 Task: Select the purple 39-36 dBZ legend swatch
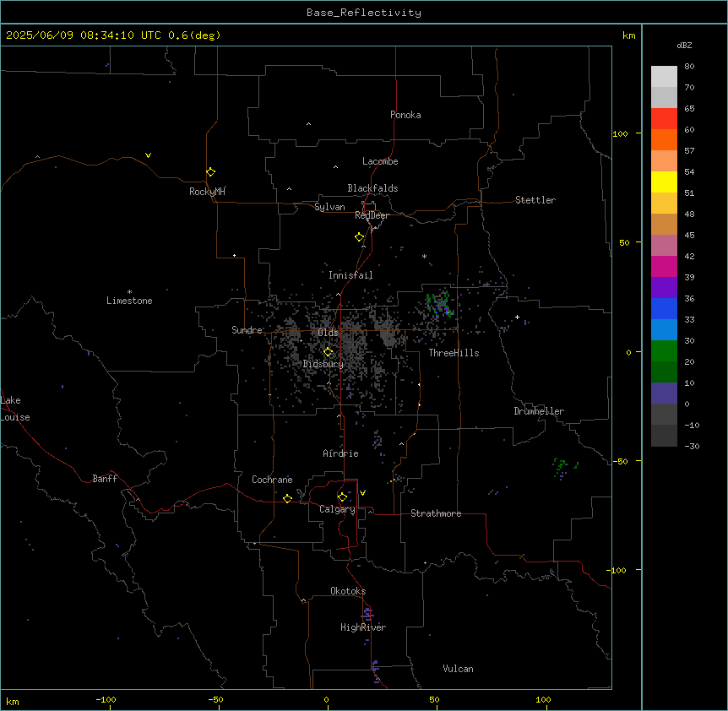tap(664, 288)
